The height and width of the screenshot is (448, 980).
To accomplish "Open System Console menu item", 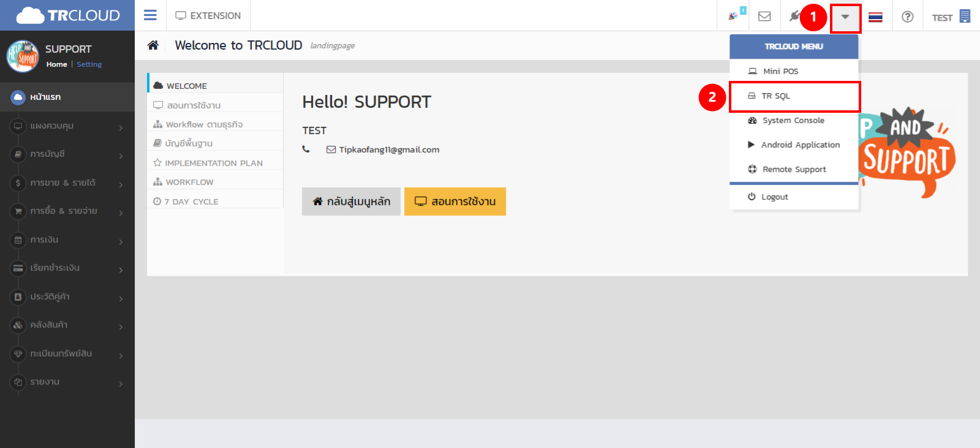I will tap(794, 121).
